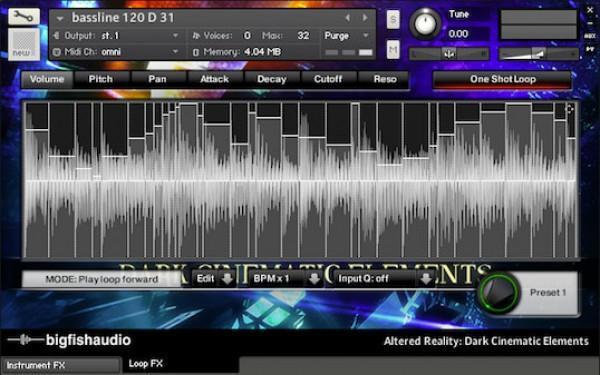600x375 pixels.
Task: Open the Purge dropdown menu
Action: [346, 36]
